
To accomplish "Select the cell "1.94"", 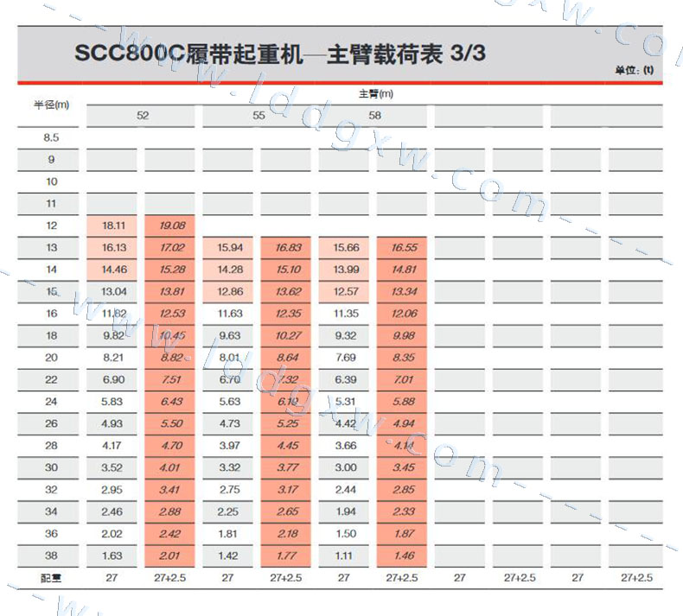I will point(346,511).
